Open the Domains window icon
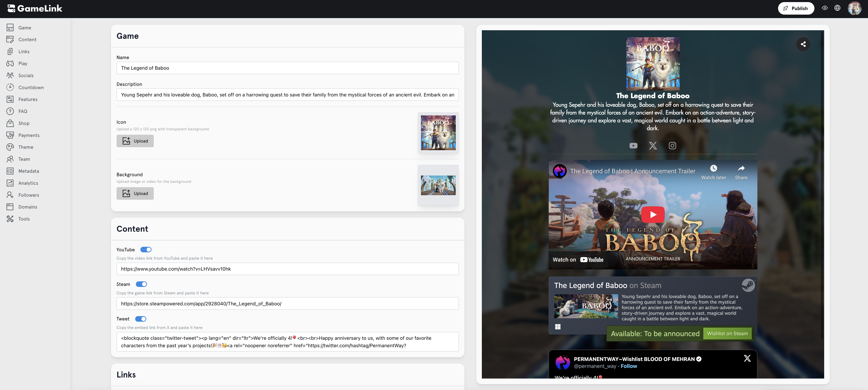 (10, 207)
